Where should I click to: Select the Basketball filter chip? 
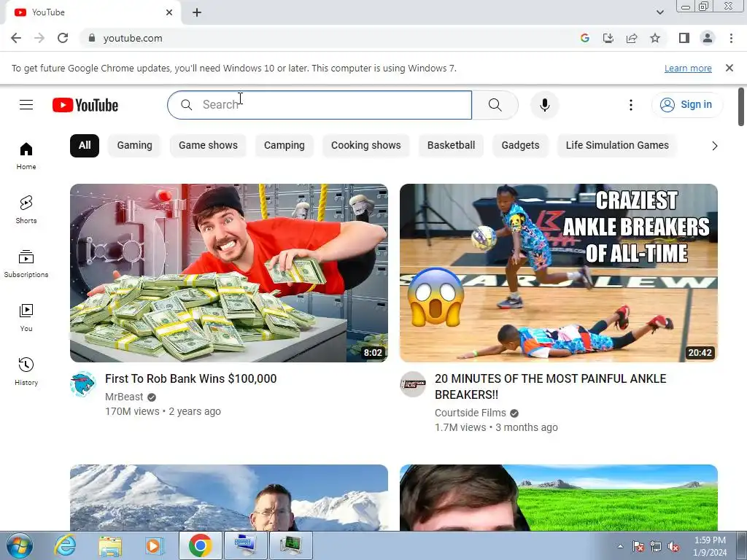click(451, 145)
